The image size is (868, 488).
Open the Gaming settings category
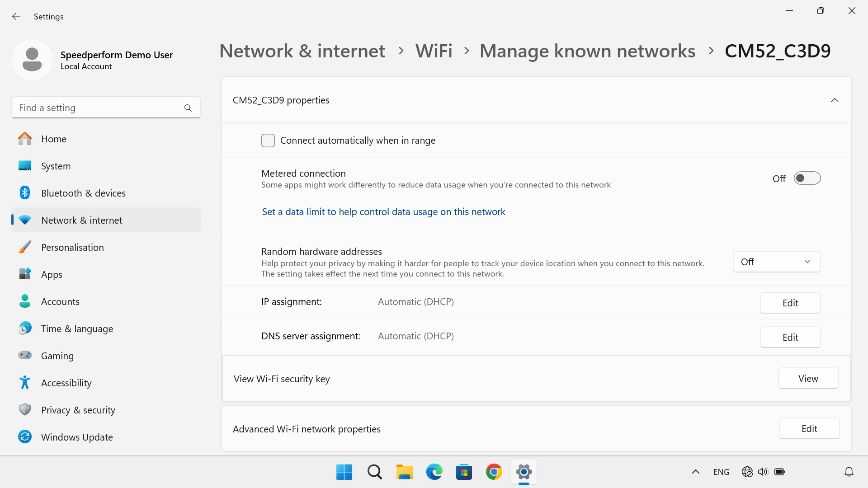(x=57, y=356)
